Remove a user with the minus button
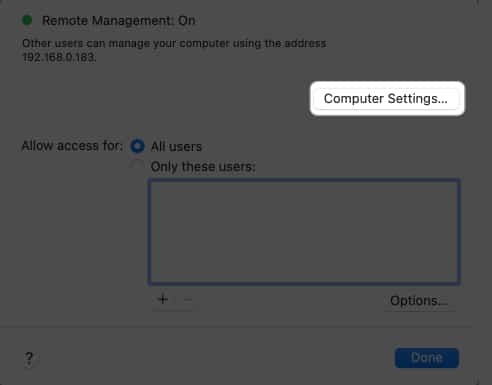492x385 pixels. point(188,299)
